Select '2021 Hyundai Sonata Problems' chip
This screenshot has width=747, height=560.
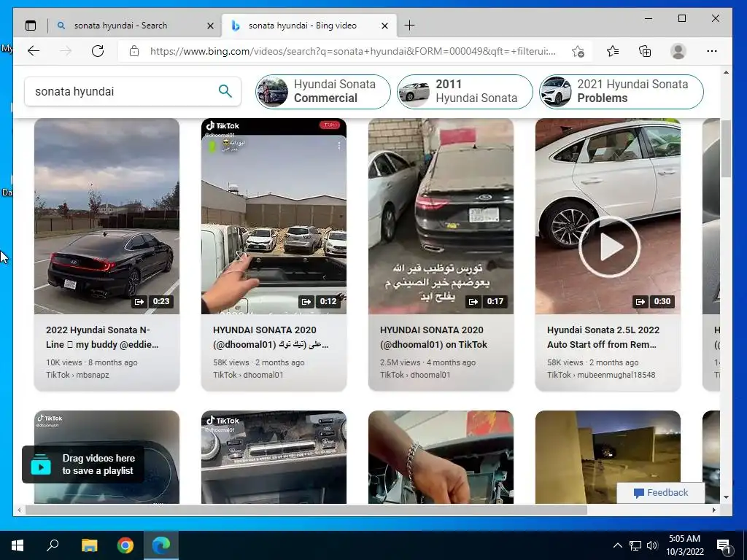(622, 91)
